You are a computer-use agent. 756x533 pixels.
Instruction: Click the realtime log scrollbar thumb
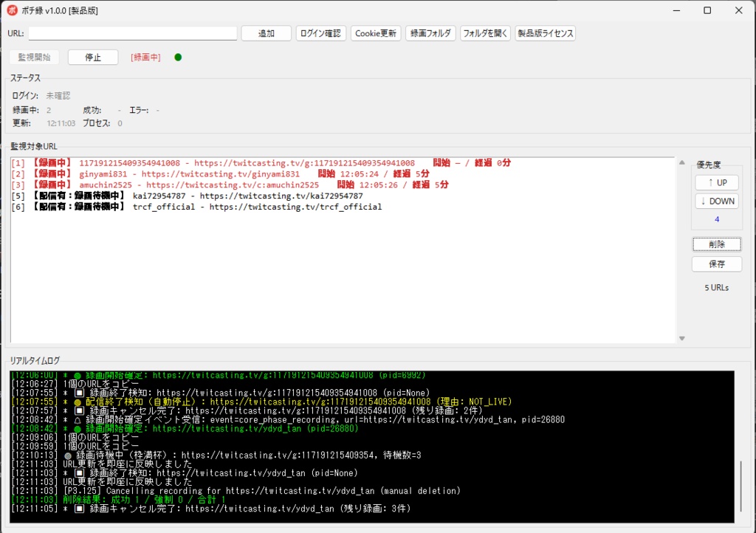[x=740, y=486]
